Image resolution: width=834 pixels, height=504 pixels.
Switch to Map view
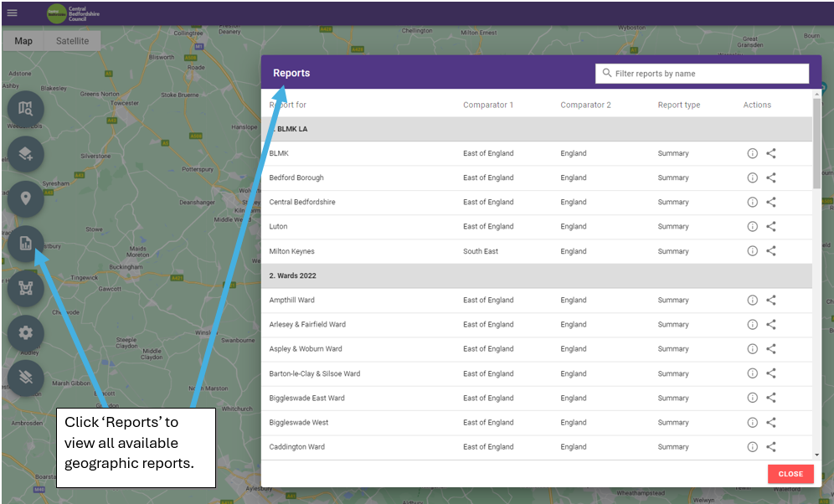[23, 41]
